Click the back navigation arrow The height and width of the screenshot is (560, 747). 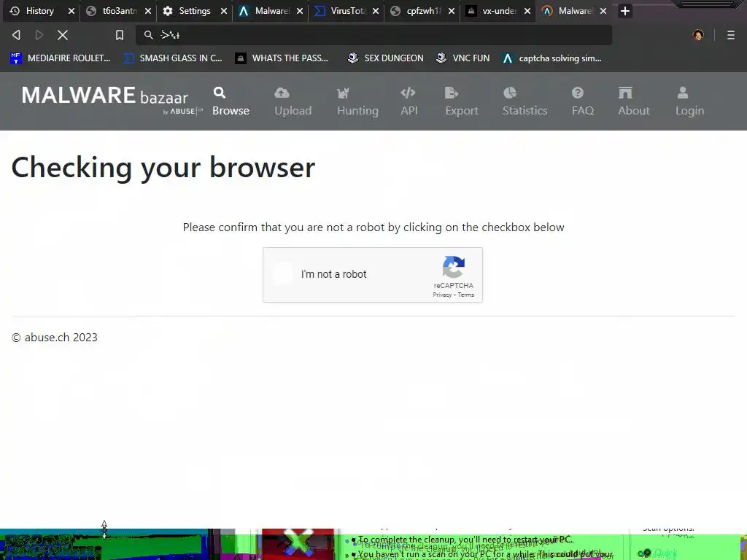(x=16, y=35)
